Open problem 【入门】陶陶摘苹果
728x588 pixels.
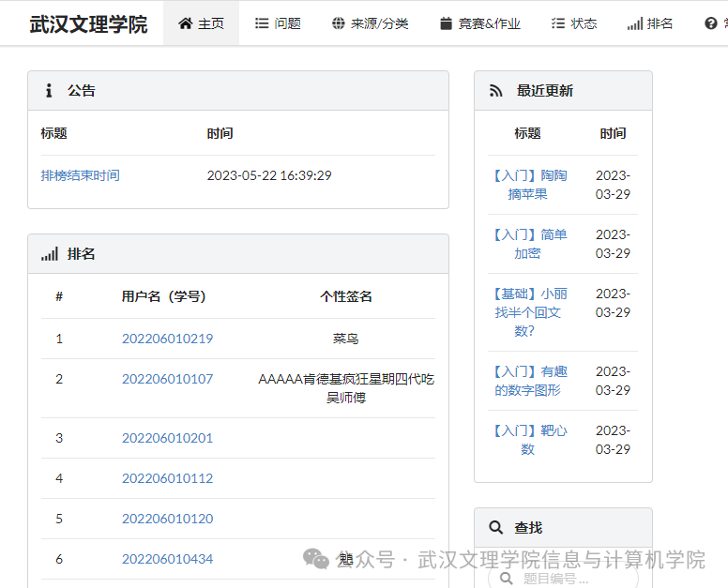pyautogui.click(x=528, y=185)
